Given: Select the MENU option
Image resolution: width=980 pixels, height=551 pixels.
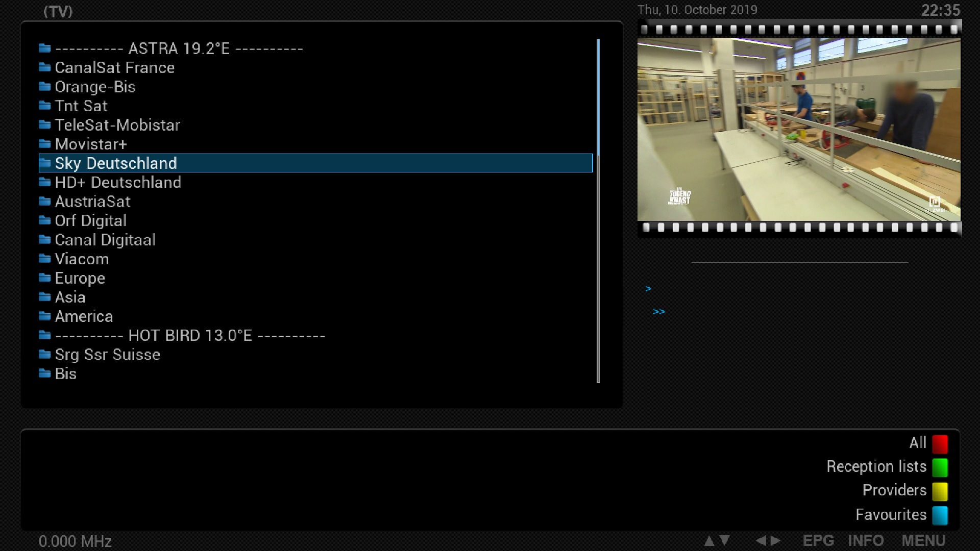Looking at the screenshot, I should click(x=923, y=540).
